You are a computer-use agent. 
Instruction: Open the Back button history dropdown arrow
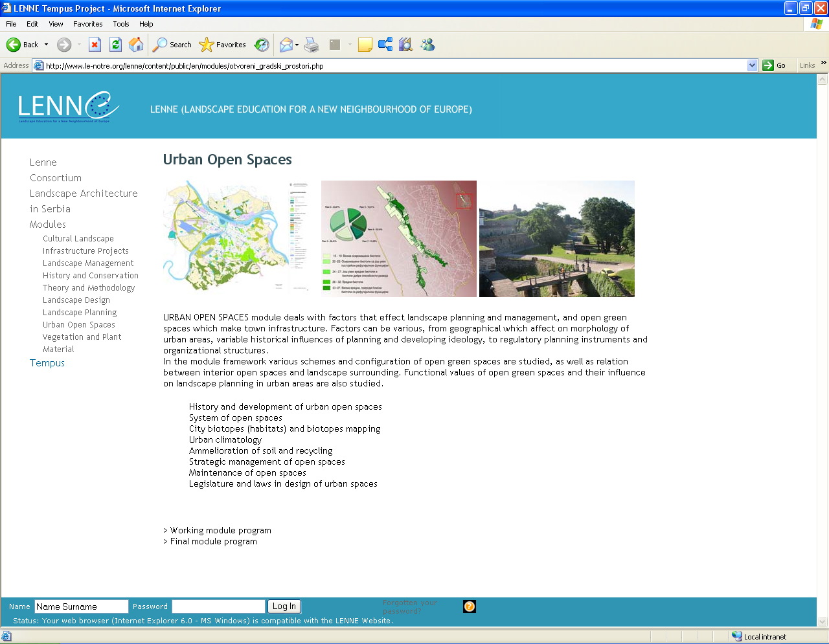pos(46,45)
